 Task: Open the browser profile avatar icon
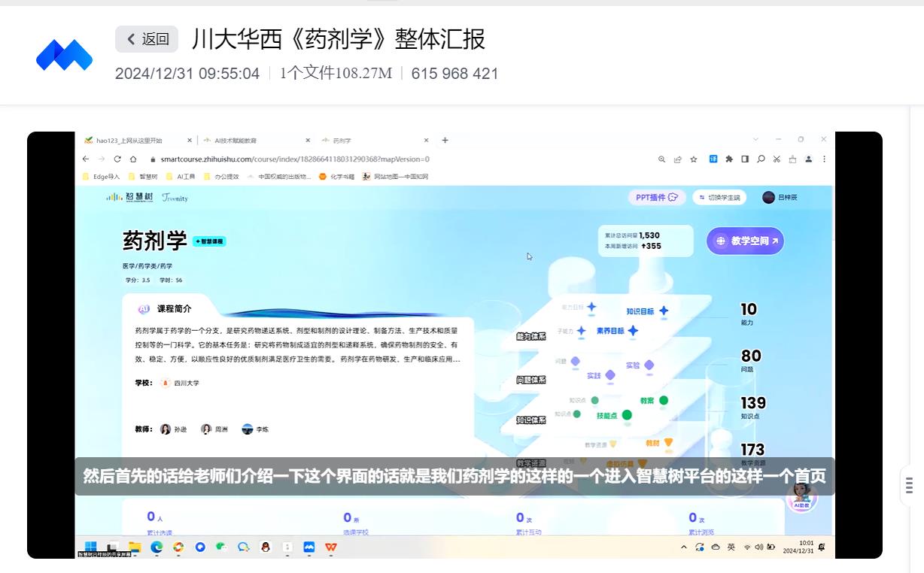pyautogui.click(x=808, y=159)
